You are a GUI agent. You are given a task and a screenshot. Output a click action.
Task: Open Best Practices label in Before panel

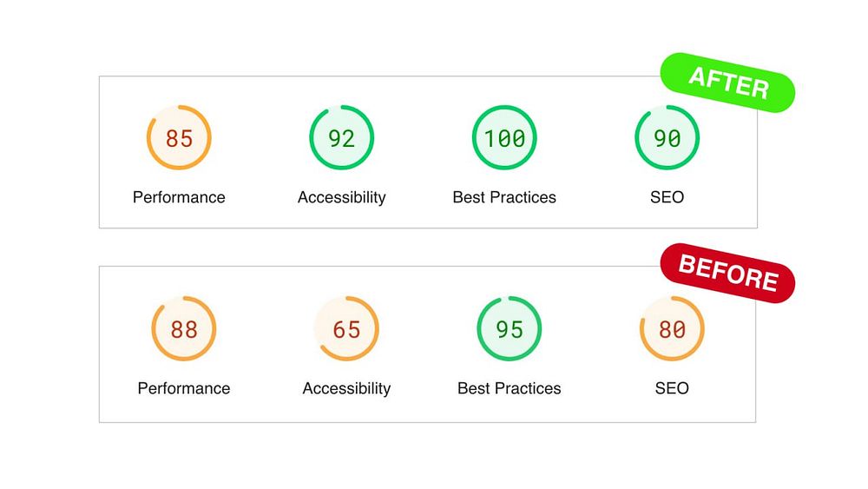click(510, 388)
